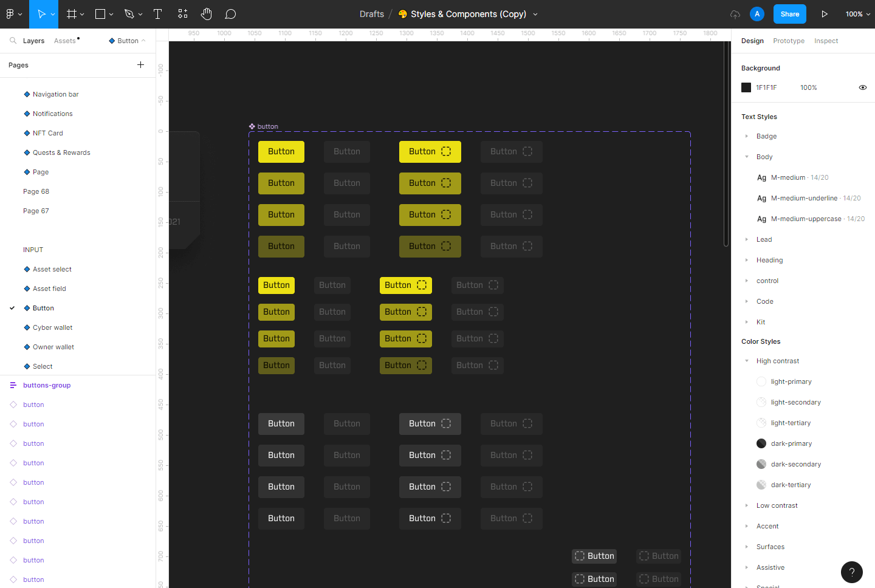Select the Text tool
Image resolution: width=875 pixels, height=588 pixels.
pyautogui.click(x=157, y=14)
